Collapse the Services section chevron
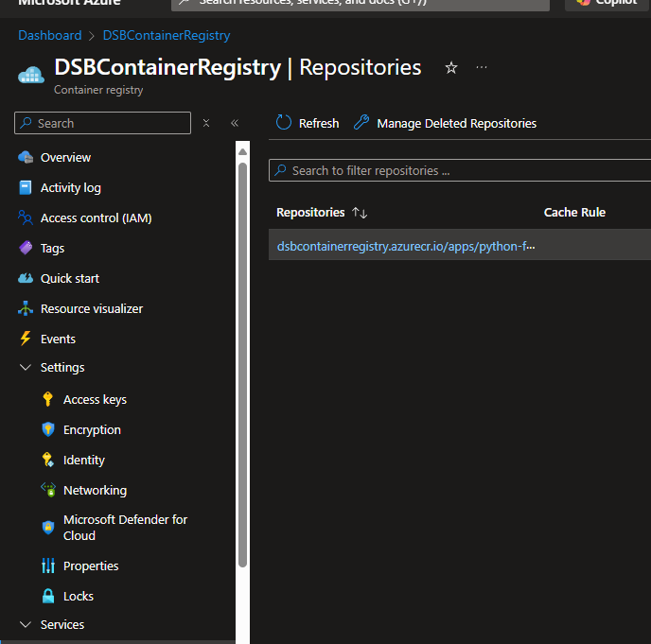Screen dimensions: 651x644 click(26, 624)
